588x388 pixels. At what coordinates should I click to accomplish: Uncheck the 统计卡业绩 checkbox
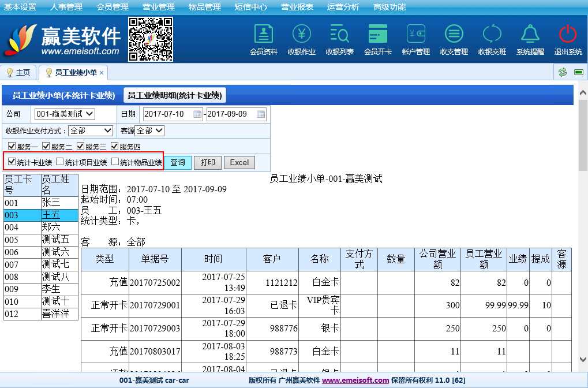click(x=12, y=162)
